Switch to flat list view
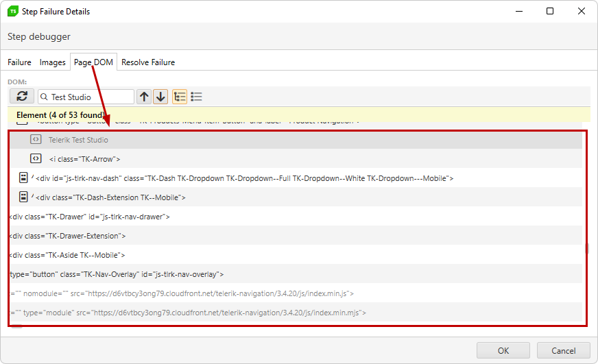Screen dimensions: 598x364 coord(196,97)
